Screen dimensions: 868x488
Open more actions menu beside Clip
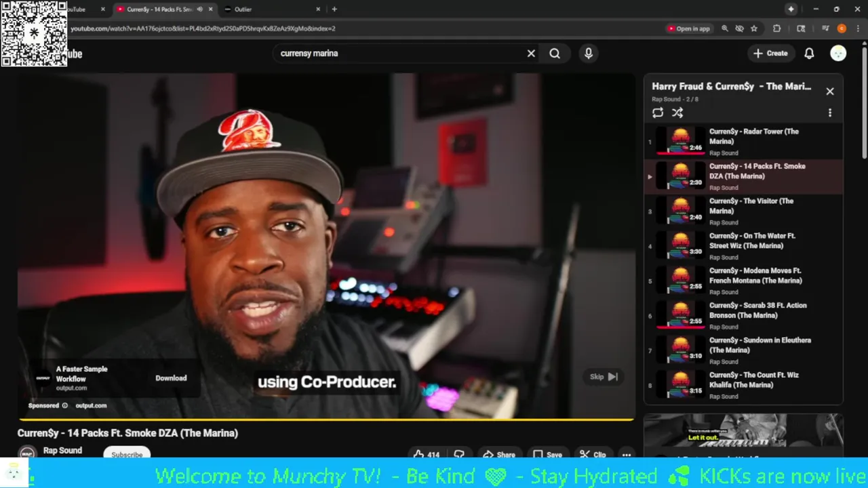coord(627,455)
